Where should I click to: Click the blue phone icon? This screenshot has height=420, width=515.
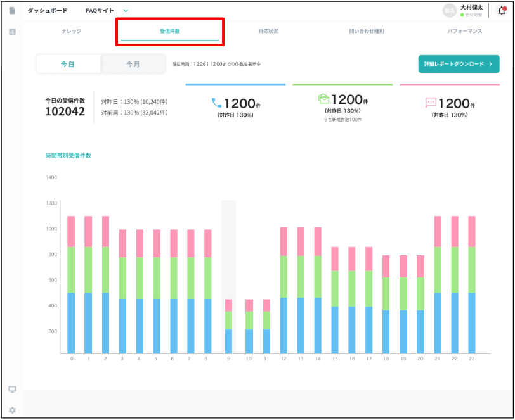tap(217, 103)
